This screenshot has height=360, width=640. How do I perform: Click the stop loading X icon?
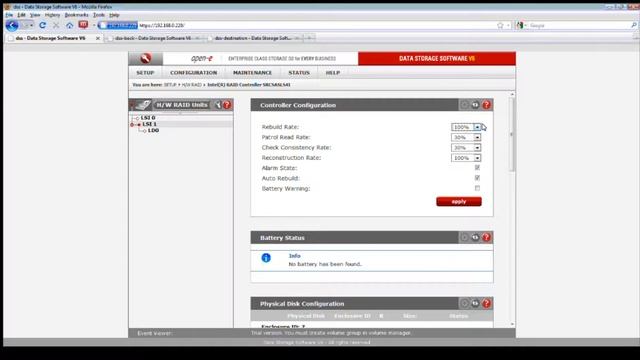[56, 25]
